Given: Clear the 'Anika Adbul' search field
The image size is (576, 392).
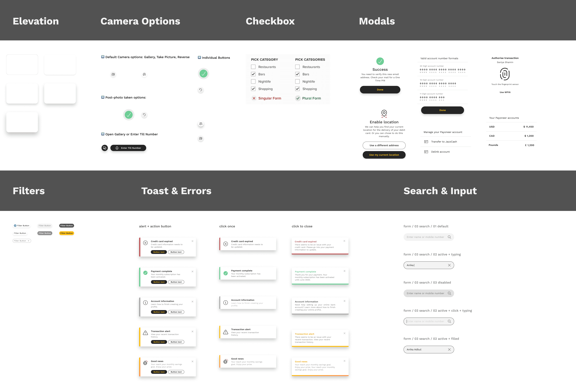Looking at the screenshot, I should [x=449, y=349].
